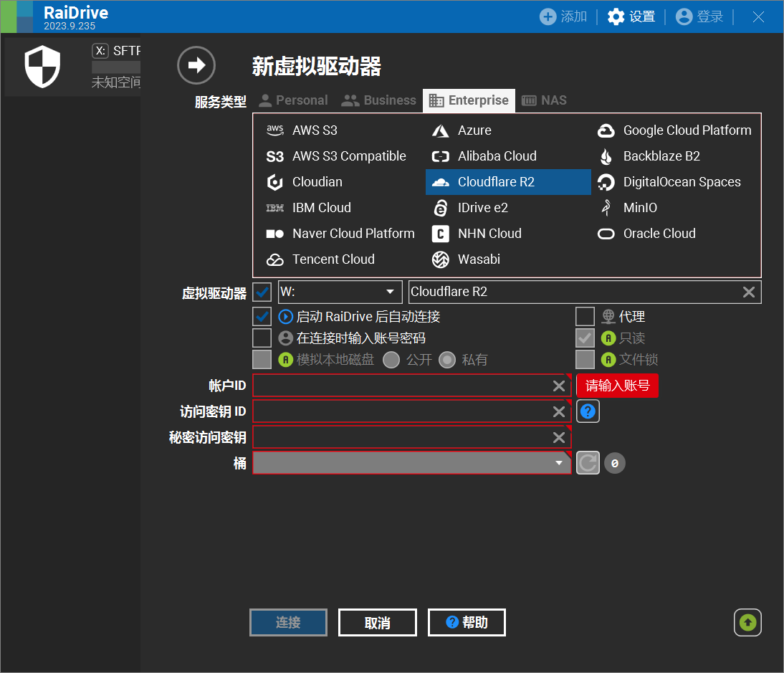This screenshot has height=673, width=784.
Task: Close the RaiDrive window
Action: [758, 16]
